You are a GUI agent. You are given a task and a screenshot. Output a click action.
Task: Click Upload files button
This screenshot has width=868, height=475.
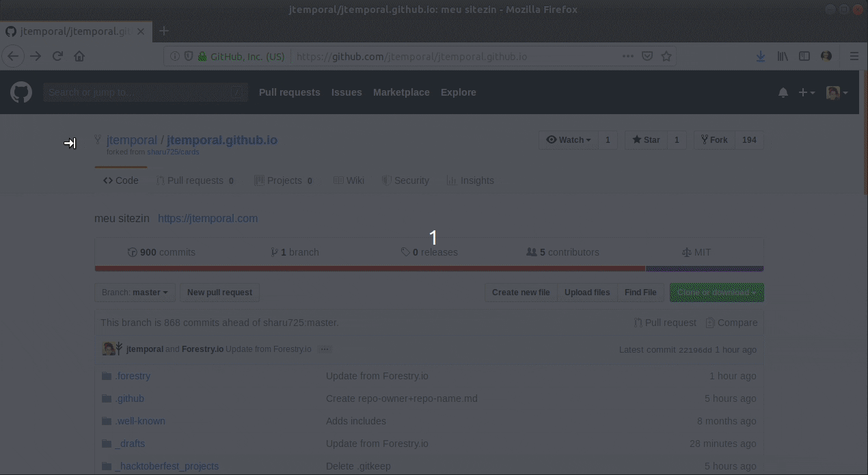587,293
